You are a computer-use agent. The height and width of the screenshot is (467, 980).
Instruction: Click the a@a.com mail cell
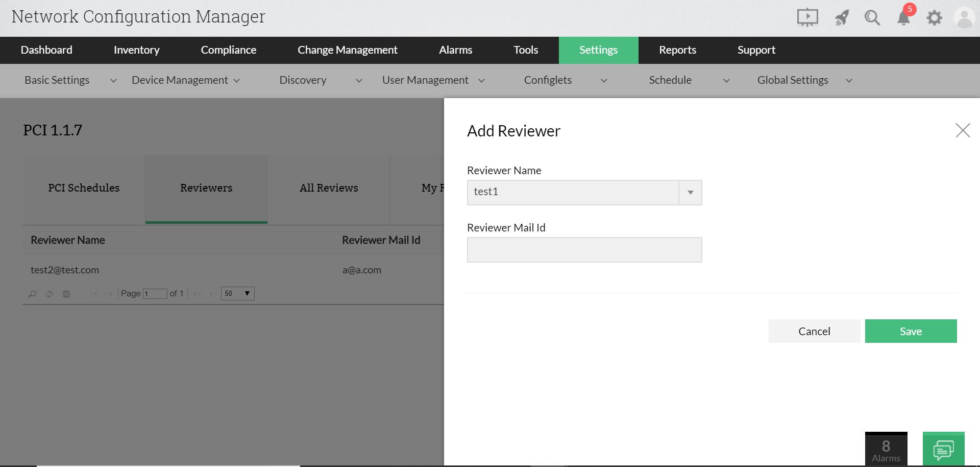[x=362, y=270]
